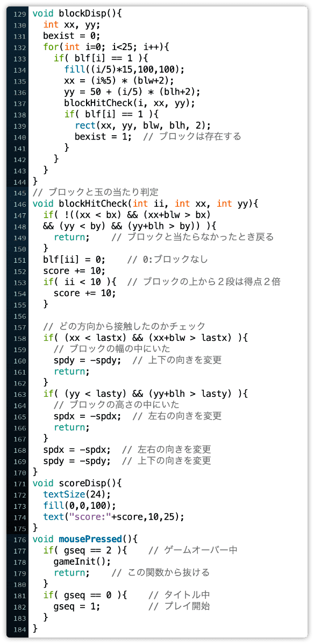
Task: Click 'if( !((xx < bx) && (xx+blw > bx)' line
Action: 127,214
